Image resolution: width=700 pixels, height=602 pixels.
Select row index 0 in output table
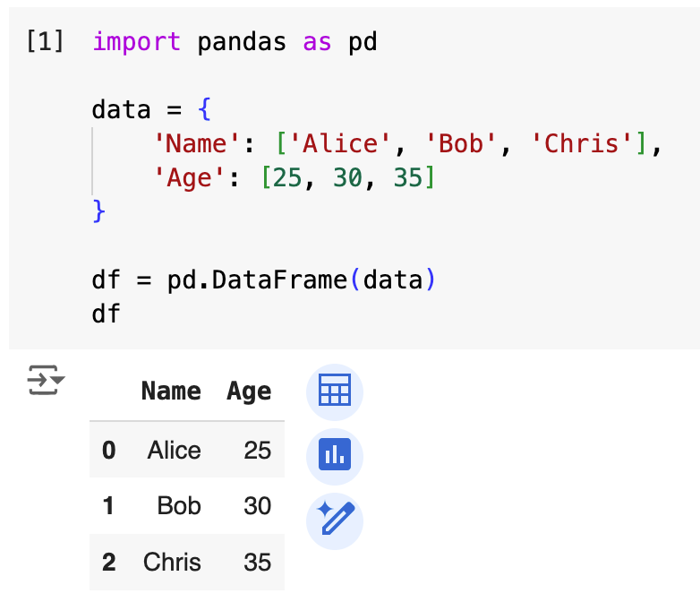[x=109, y=450]
